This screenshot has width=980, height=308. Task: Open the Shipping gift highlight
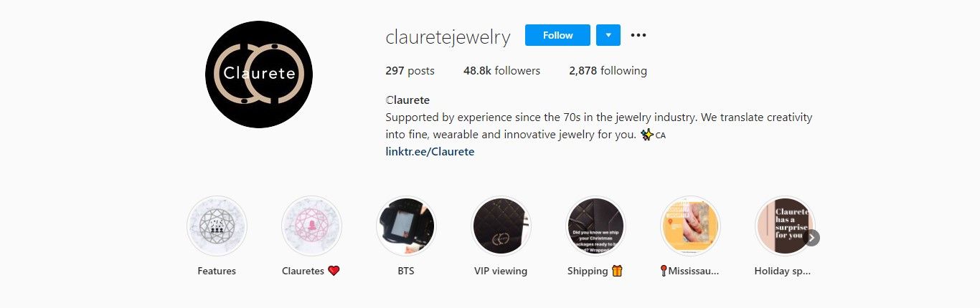(595, 226)
